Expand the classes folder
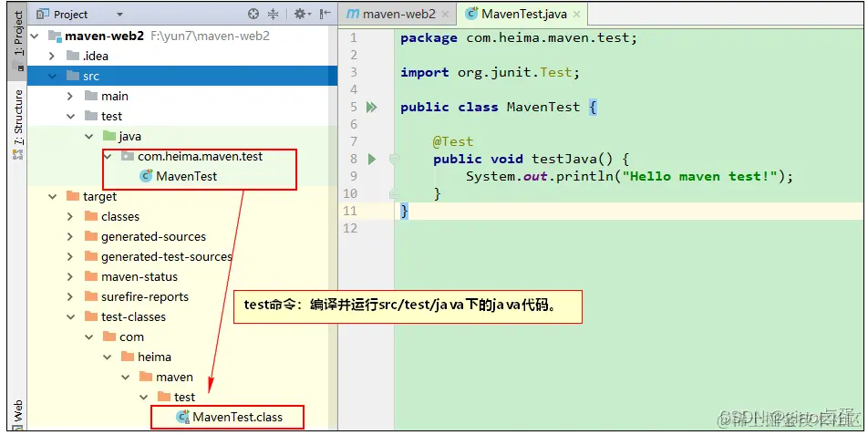Image resolution: width=868 pixels, height=435 pixels. click(x=70, y=216)
